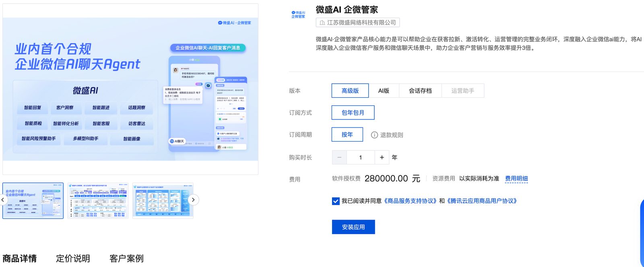Click the price text 280000.00 元
The width and height of the screenshot is (644, 267).
(392, 179)
